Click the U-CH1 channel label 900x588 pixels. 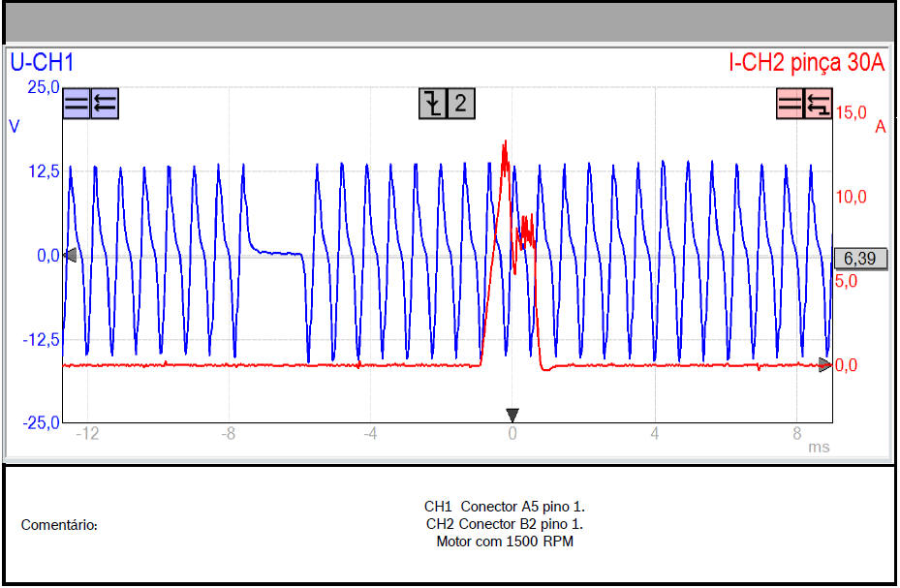[x=42, y=64]
